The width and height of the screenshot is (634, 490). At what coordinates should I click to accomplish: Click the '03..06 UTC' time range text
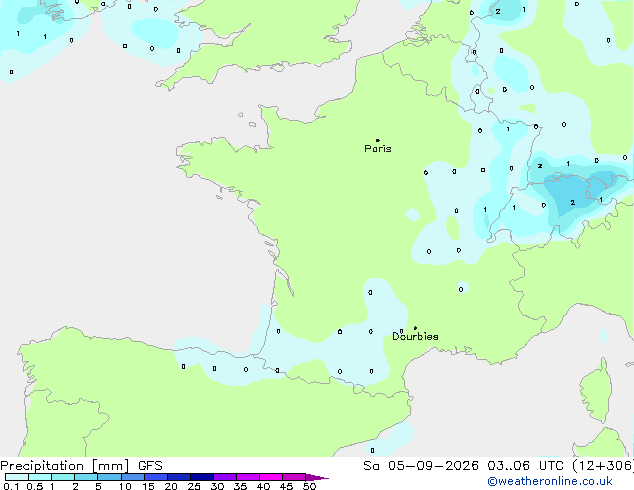[525, 466]
